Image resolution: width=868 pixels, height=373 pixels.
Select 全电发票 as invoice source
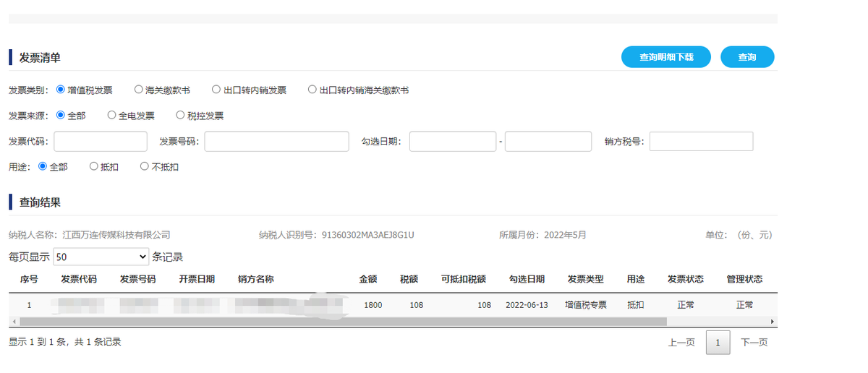(x=112, y=115)
